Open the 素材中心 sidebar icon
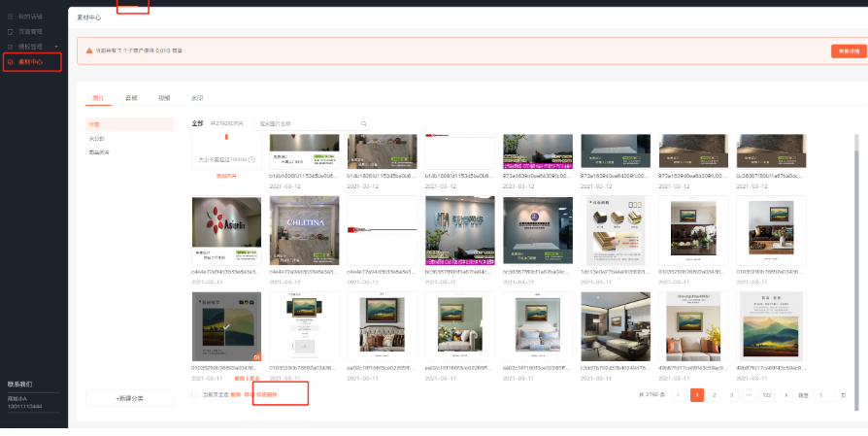Viewport: 868px width, 436px height. point(11,62)
